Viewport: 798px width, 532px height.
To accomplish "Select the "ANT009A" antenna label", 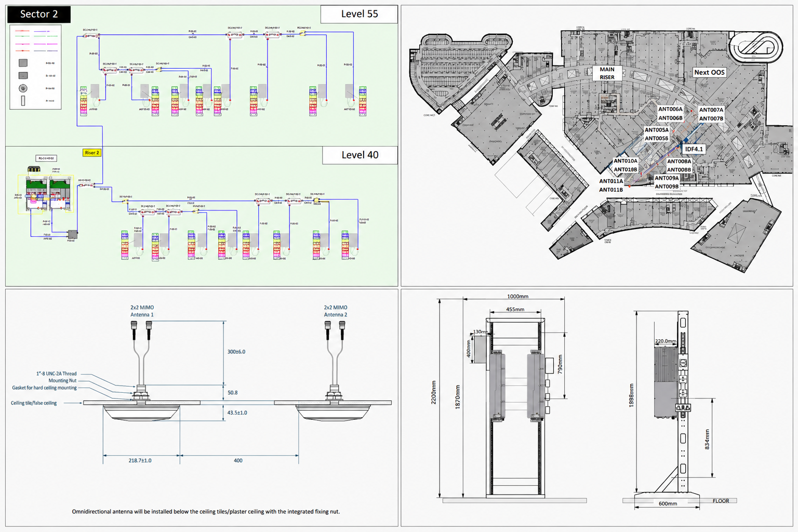I will (x=667, y=178).
